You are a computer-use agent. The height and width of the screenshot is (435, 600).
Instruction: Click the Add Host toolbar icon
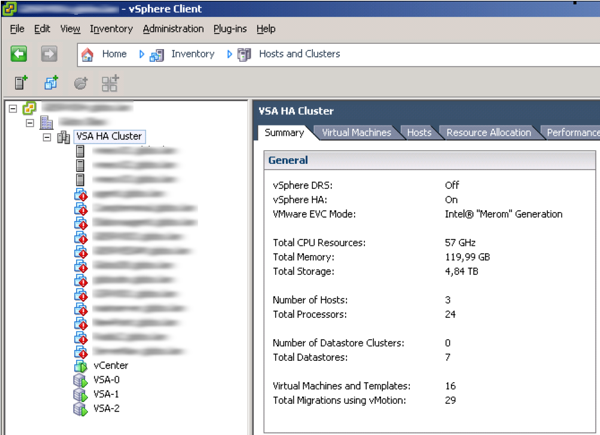point(21,82)
